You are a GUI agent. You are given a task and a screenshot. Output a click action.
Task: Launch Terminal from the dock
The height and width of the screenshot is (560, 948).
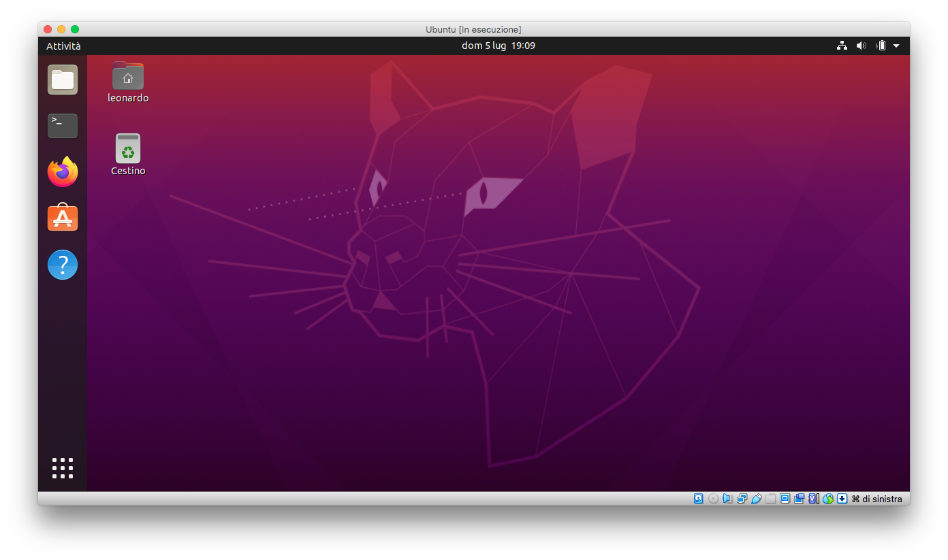click(x=63, y=126)
